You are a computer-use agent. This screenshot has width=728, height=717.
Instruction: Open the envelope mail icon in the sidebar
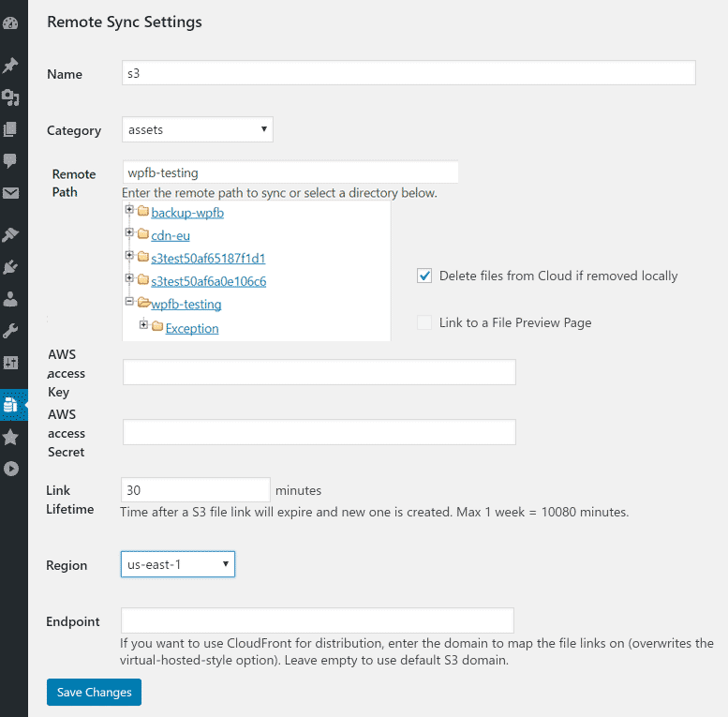coord(10,193)
